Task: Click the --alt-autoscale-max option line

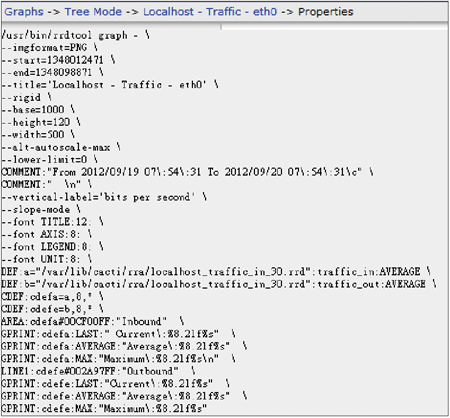Action: coord(61,147)
